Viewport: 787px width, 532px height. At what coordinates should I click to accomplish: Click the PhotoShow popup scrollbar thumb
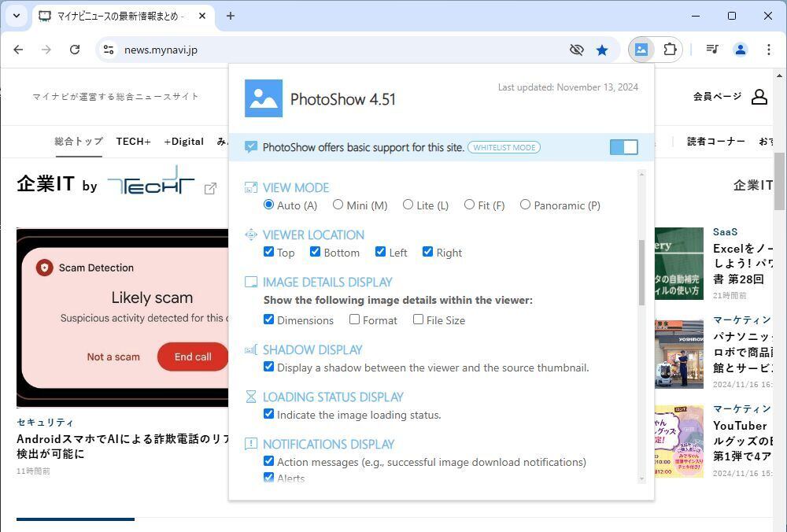pyautogui.click(x=641, y=272)
